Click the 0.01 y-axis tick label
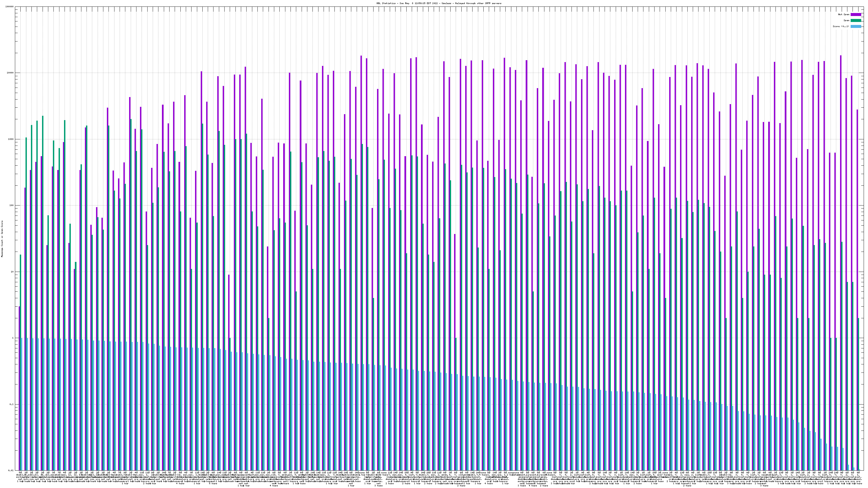This screenshot has width=868, height=488. coord(11,470)
